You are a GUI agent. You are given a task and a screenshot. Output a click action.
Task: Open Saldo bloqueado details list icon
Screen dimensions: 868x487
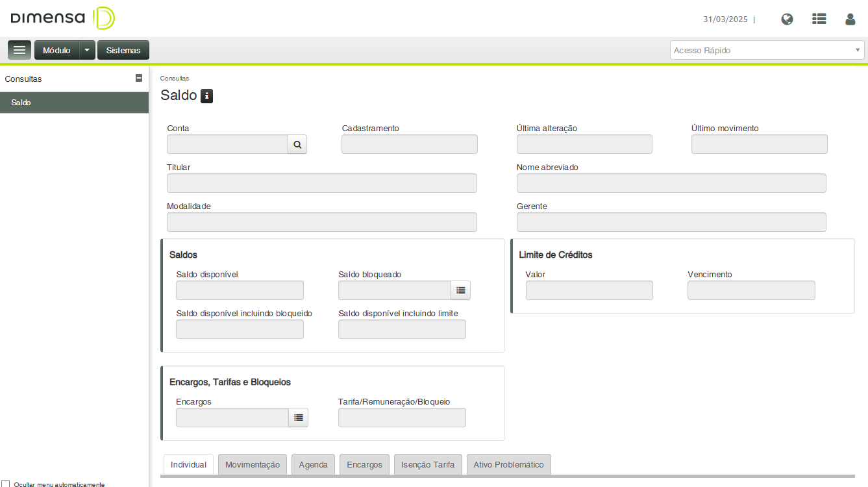460,290
